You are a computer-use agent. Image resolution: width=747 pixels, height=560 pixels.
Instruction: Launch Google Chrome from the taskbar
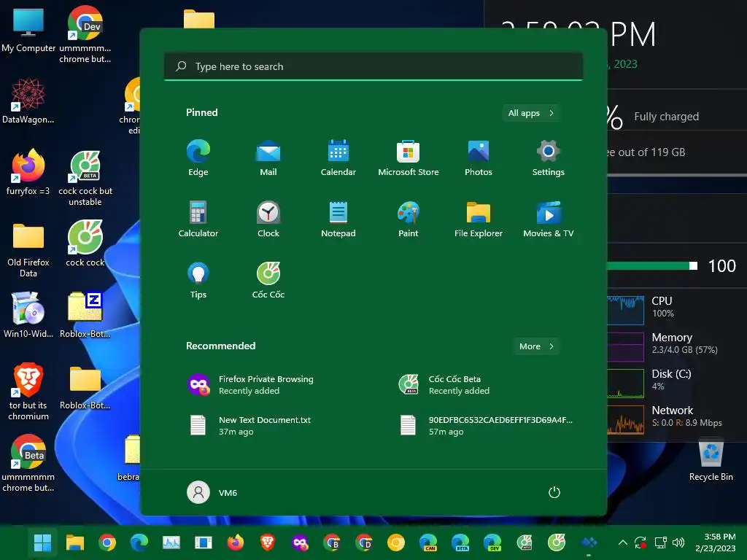coord(107,542)
